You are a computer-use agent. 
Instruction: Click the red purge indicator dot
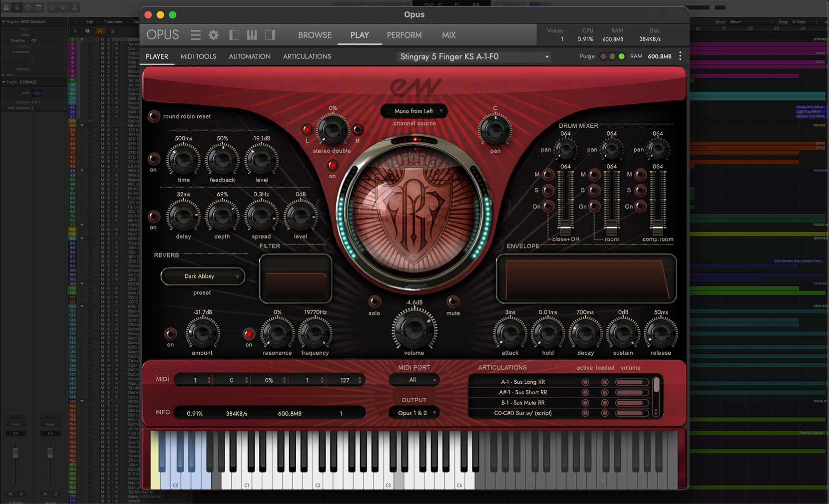603,56
